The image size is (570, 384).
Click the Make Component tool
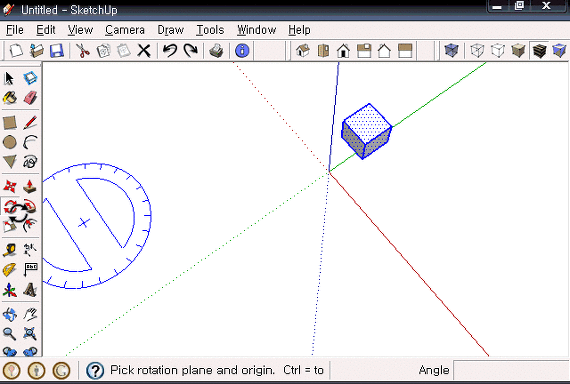point(30,78)
